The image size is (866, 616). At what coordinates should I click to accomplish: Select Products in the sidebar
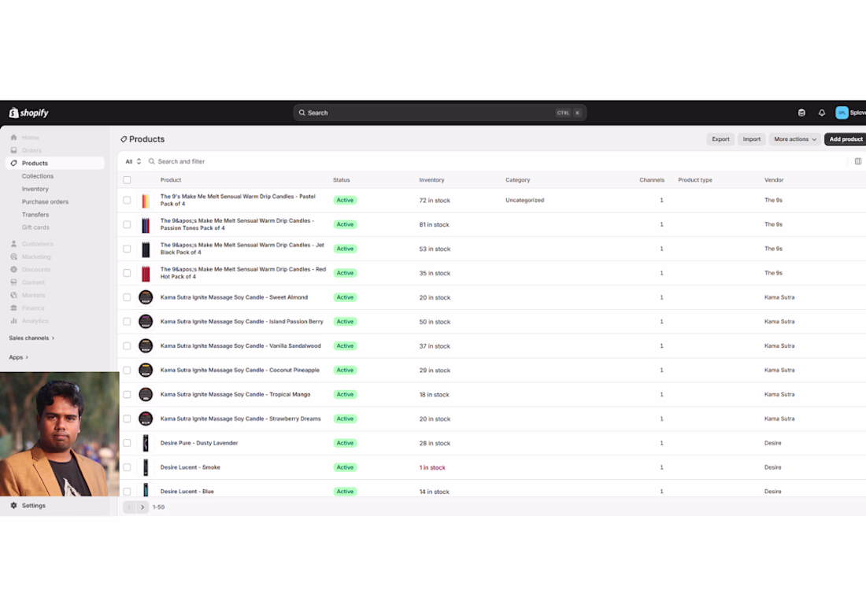[54, 164]
